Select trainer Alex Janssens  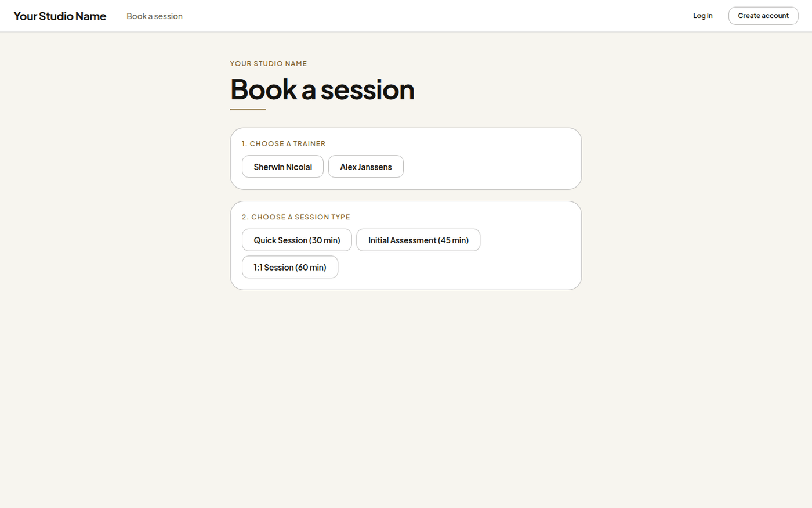coord(366,167)
